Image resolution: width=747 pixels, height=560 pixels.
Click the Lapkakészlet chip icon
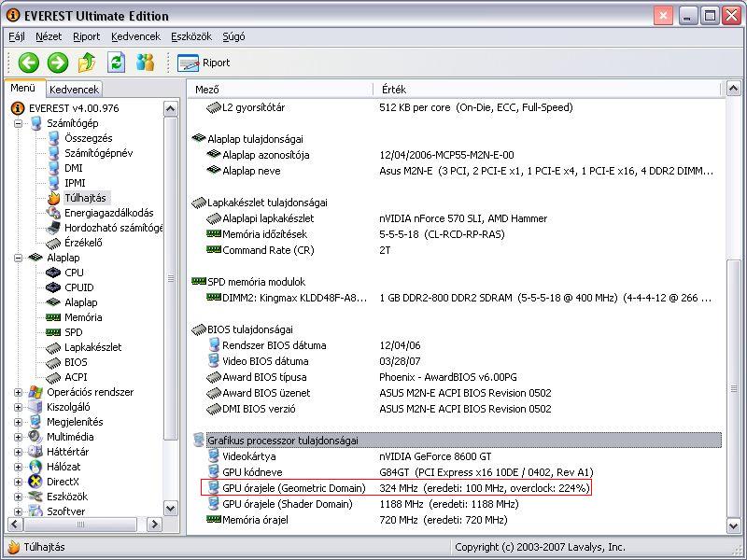click(x=53, y=347)
